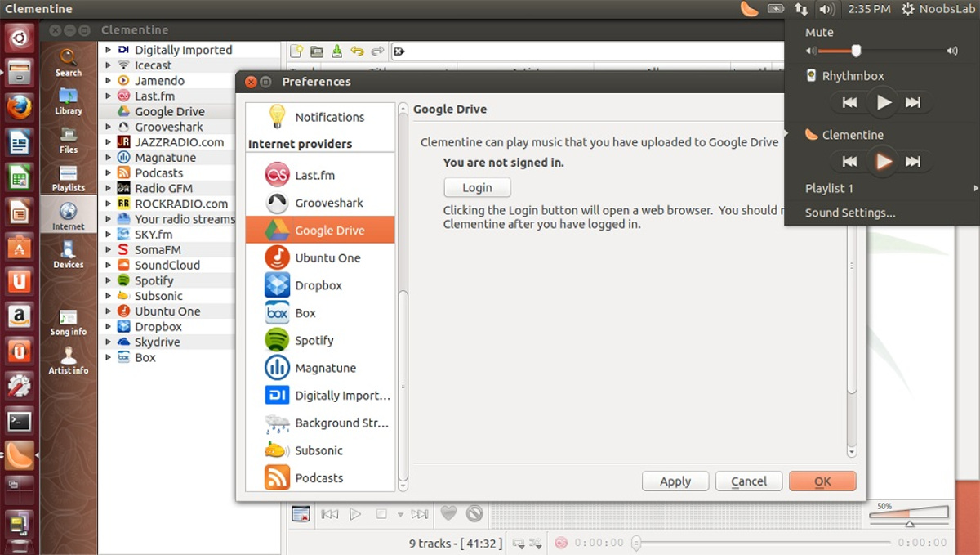Image resolution: width=980 pixels, height=555 pixels.
Task: Play Clementine from the sound menu
Action: [x=884, y=161]
